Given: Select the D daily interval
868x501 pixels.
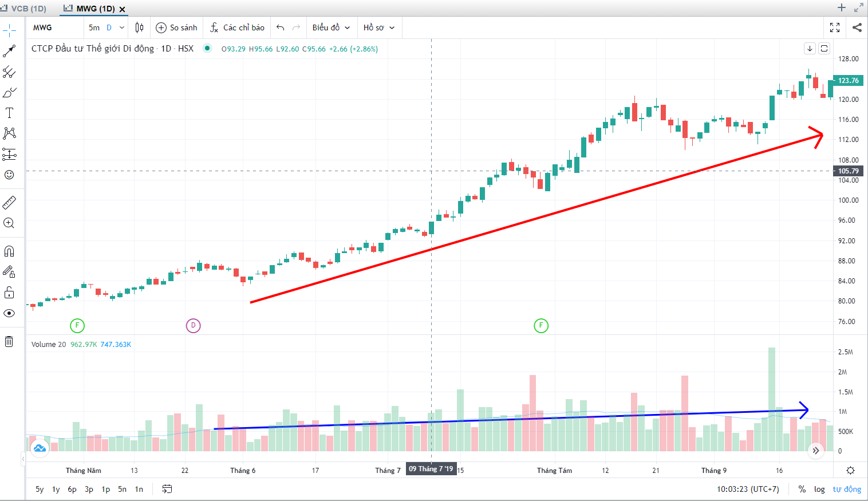Looking at the screenshot, I should point(109,27).
